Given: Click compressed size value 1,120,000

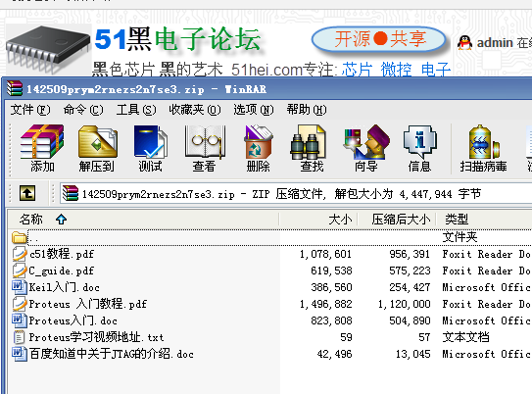Looking at the screenshot, I should [x=404, y=304].
